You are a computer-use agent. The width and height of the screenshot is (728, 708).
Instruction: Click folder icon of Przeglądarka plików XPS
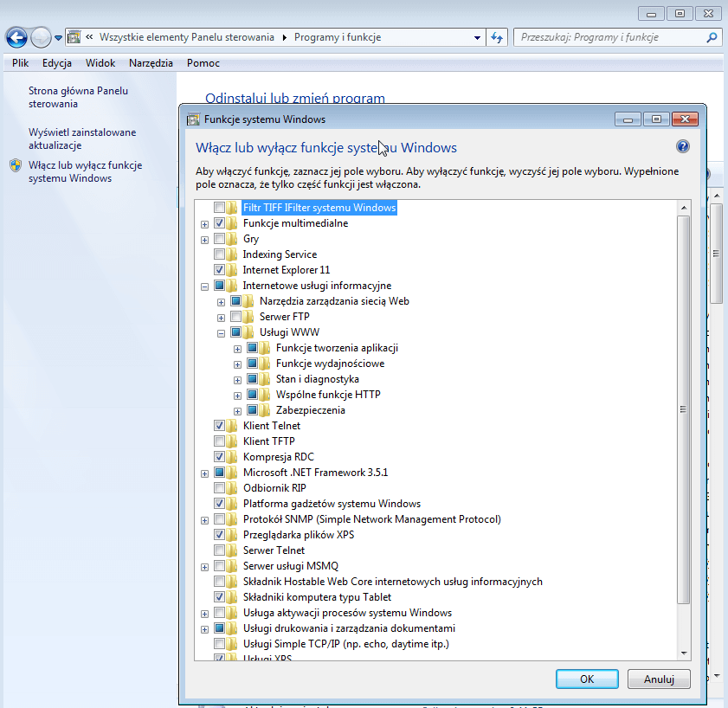tap(232, 534)
